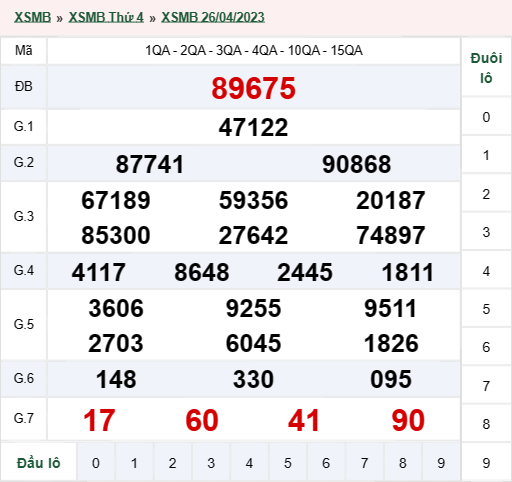The image size is (512, 482).
Task: Select Đầu lô digit 3
Action: pos(211,462)
